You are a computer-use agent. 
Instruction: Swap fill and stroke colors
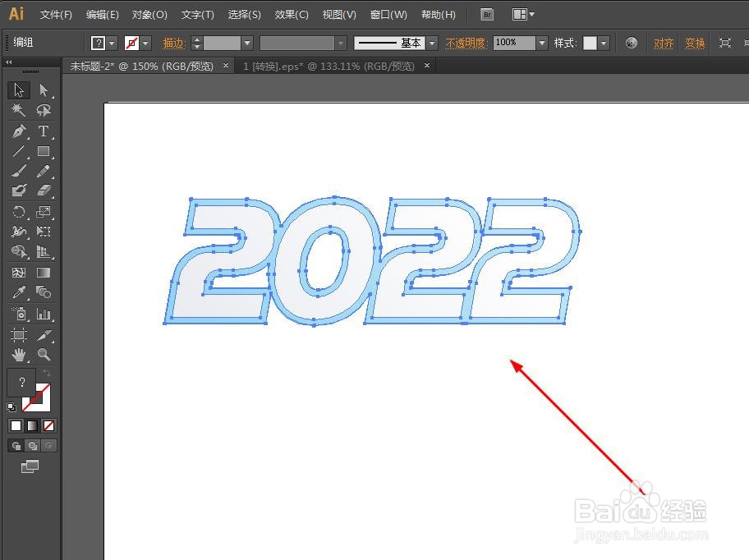pos(46,373)
